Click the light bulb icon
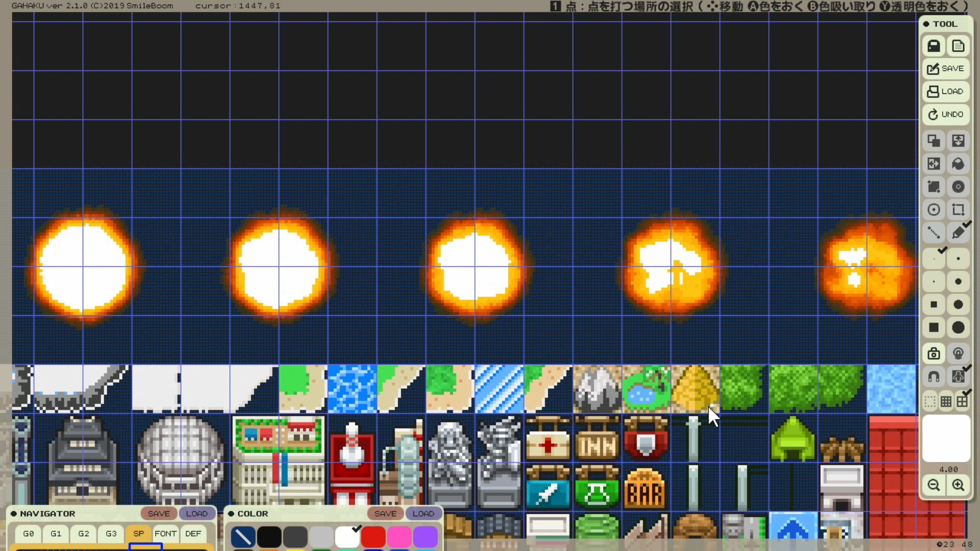 click(958, 354)
